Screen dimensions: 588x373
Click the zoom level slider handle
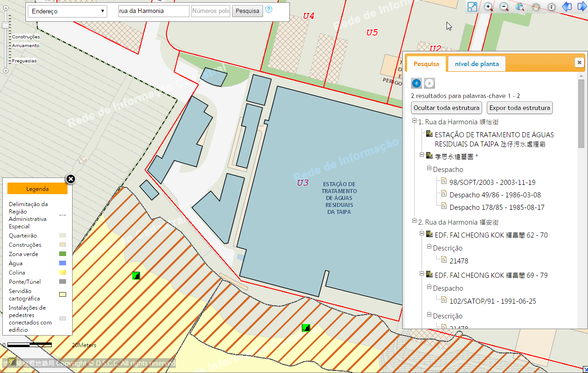6,25
